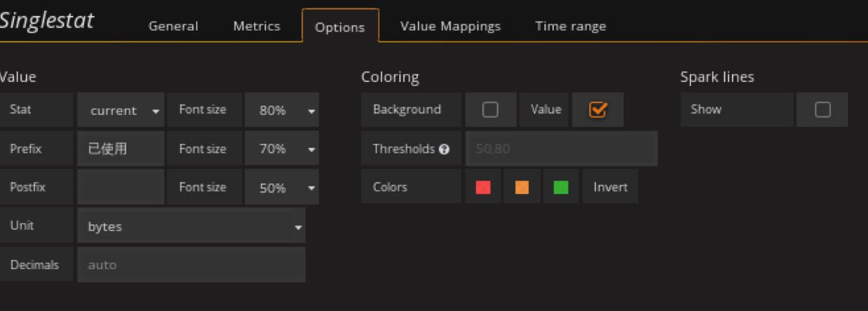Open the Stat dropdown showing current

(121, 111)
